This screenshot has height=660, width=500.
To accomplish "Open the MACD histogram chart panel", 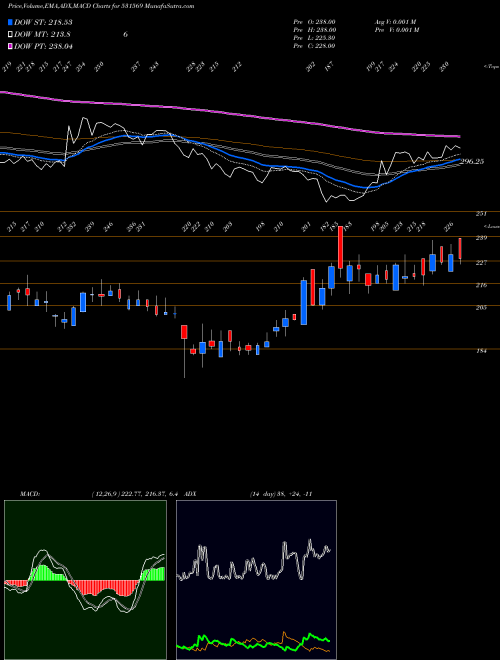I will click(85, 580).
